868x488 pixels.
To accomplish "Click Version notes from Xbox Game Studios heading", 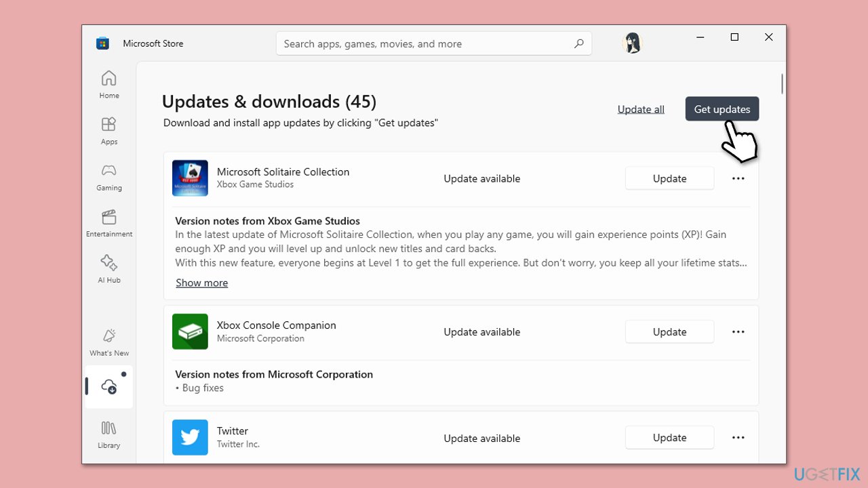I will click(x=267, y=221).
